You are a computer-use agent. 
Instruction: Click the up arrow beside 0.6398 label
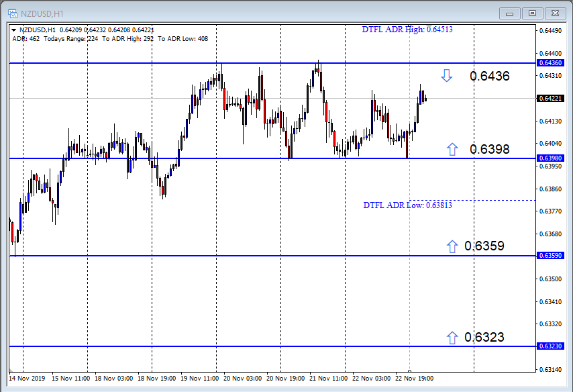coord(452,149)
